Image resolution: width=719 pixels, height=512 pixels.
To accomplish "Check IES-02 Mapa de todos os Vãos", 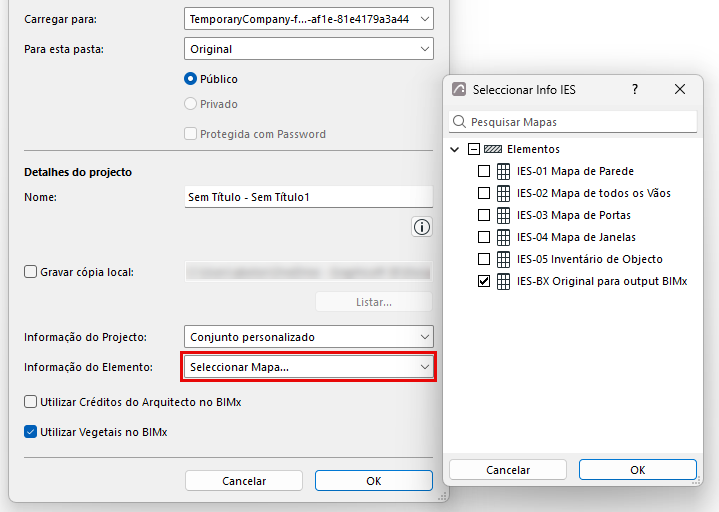I will [484, 193].
